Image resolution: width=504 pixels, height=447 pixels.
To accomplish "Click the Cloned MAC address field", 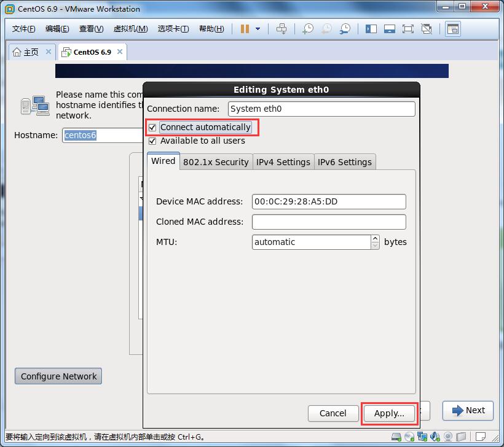I will (329, 222).
